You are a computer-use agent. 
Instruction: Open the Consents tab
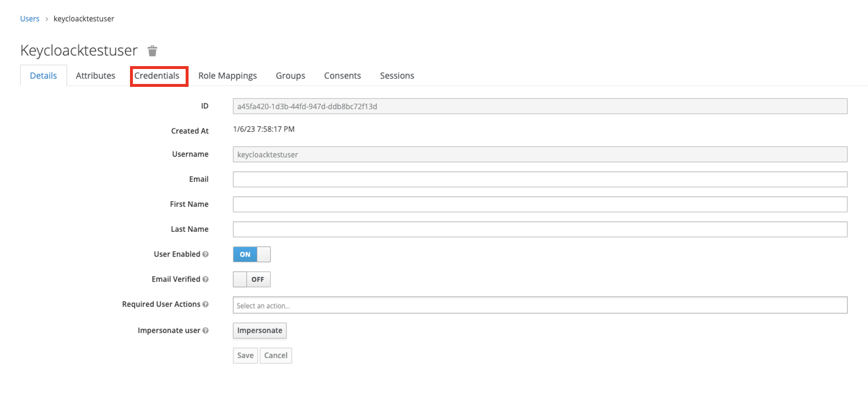point(343,76)
